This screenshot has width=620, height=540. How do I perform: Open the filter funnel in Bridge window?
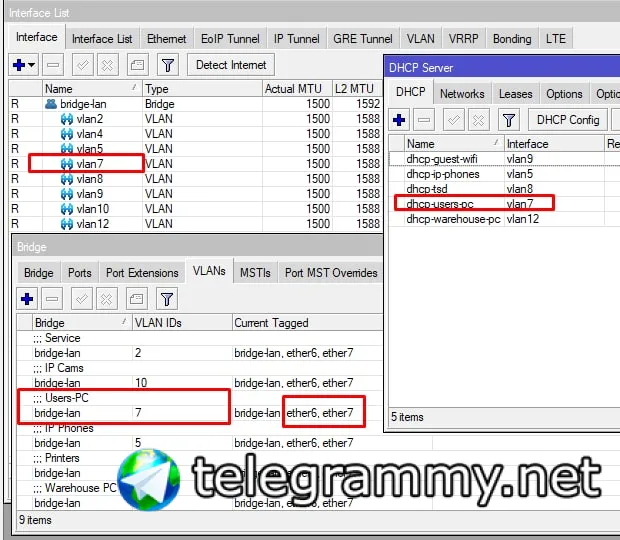coord(167,299)
